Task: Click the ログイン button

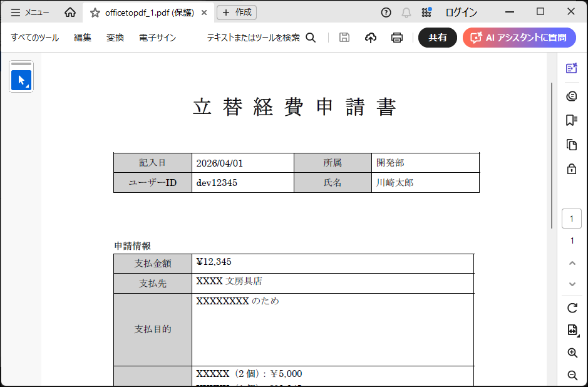Action: tap(461, 13)
